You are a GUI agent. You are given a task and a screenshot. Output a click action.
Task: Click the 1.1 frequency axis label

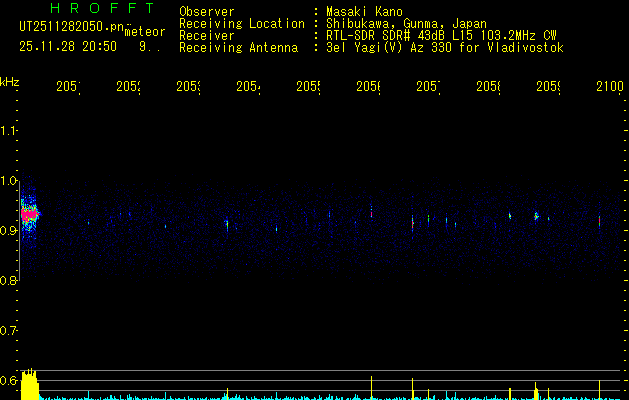(x=8, y=130)
